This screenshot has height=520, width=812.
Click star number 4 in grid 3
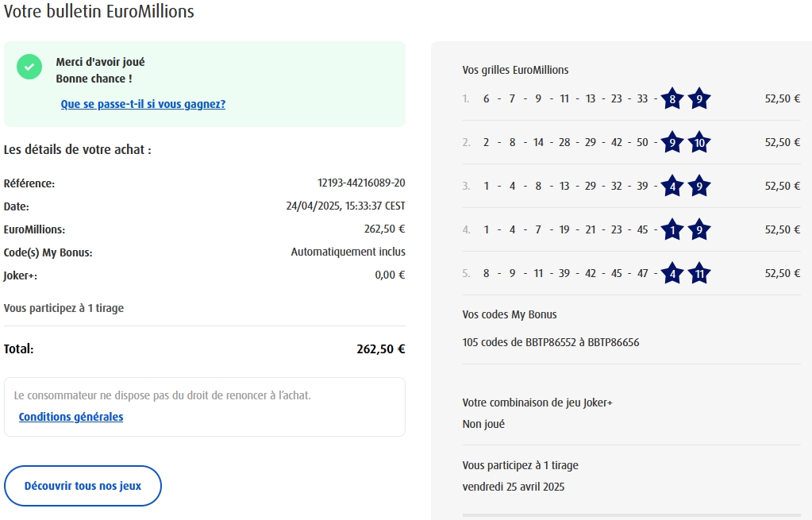pos(672,187)
